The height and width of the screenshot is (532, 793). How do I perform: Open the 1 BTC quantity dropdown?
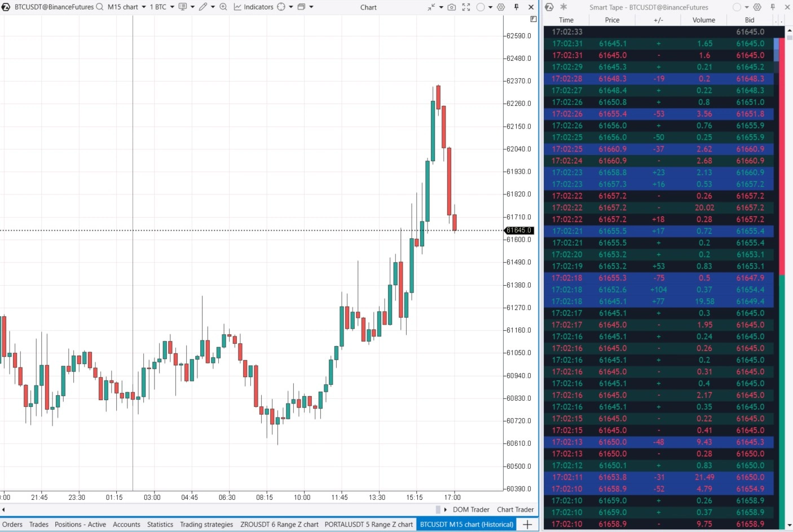pyautogui.click(x=172, y=7)
